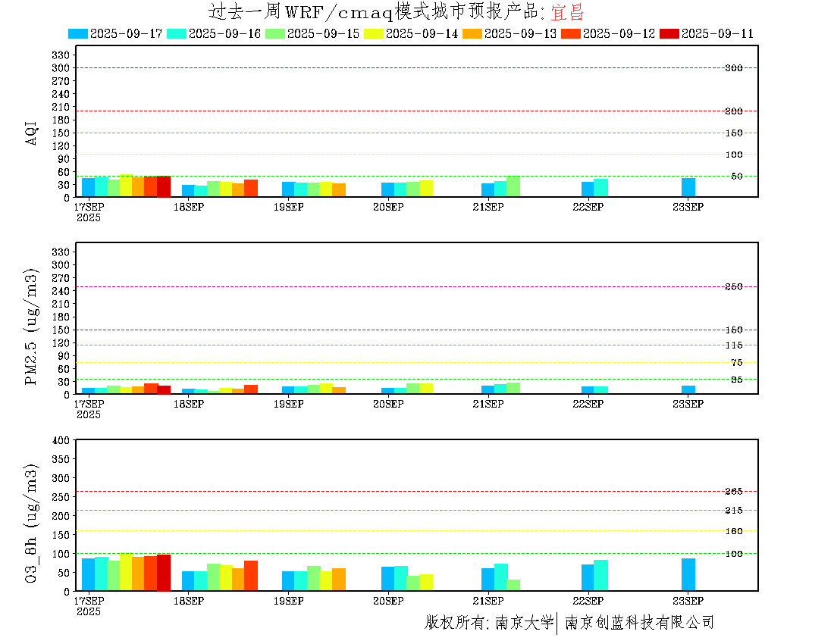Click the 330 y-axis tick in AQI chart
Screen dimensions: 834x644
click(x=61, y=55)
